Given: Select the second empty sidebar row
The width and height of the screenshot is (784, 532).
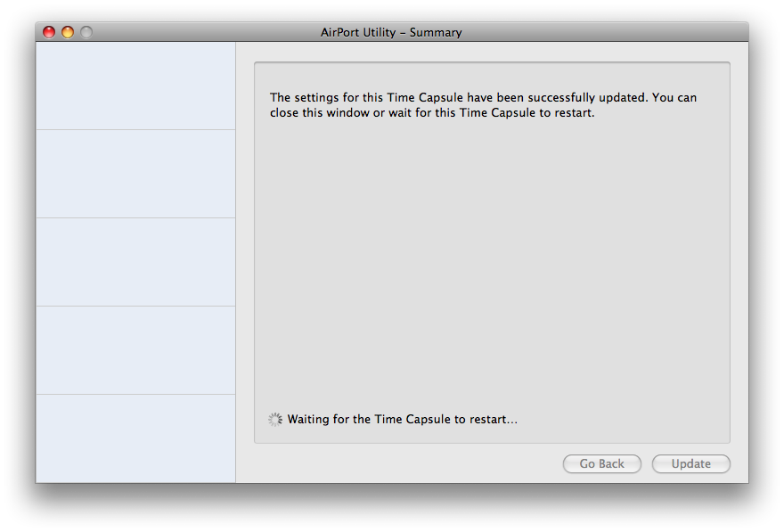Looking at the screenshot, I should click(x=135, y=174).
